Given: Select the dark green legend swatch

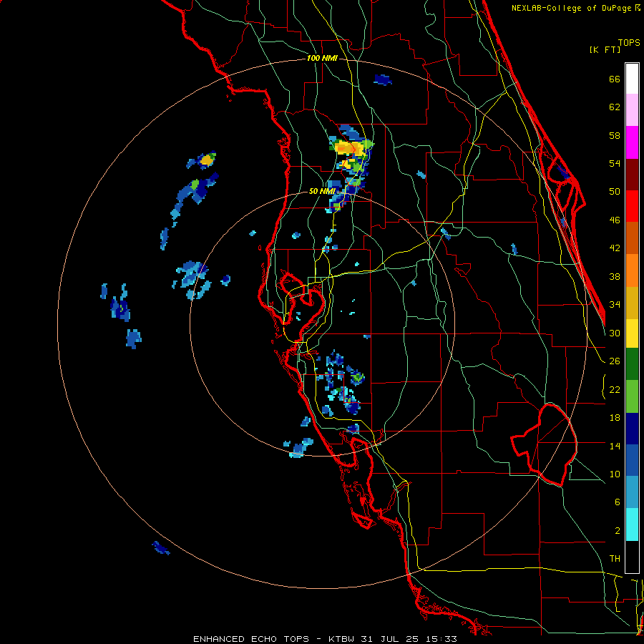Looking at the screenshot, I should 632,364.
